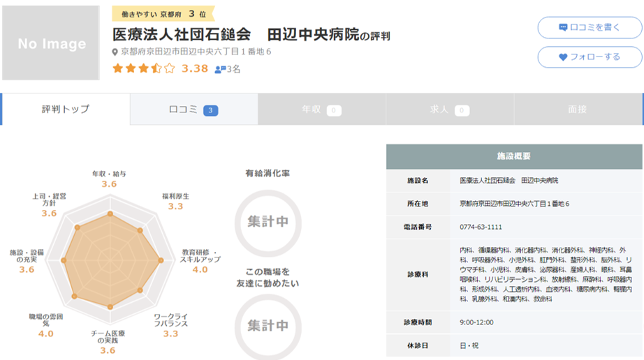644x360 pixels.
Task: Click the blue count badge on 口コミ tab
Action: [211, 110]
